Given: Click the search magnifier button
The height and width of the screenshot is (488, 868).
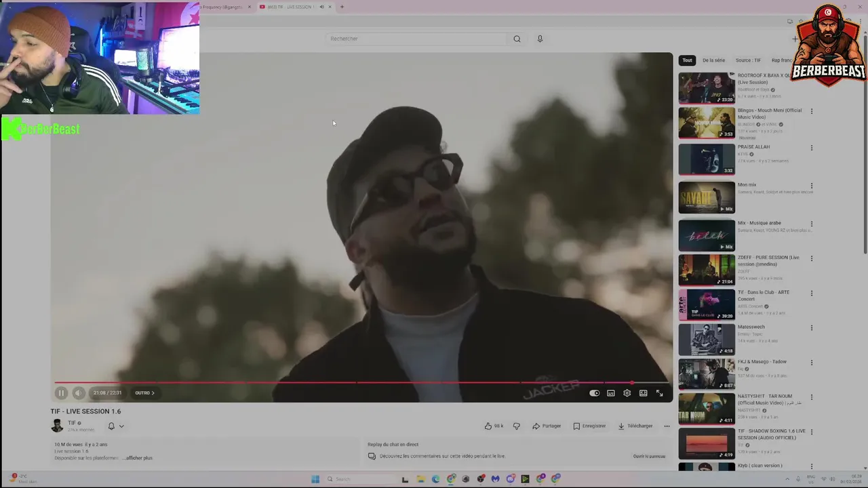Looking at the screenshot, I should (517, 39).
